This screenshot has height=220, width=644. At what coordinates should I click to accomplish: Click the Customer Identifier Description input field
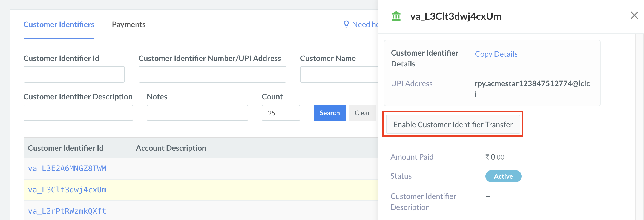point(78,113)
